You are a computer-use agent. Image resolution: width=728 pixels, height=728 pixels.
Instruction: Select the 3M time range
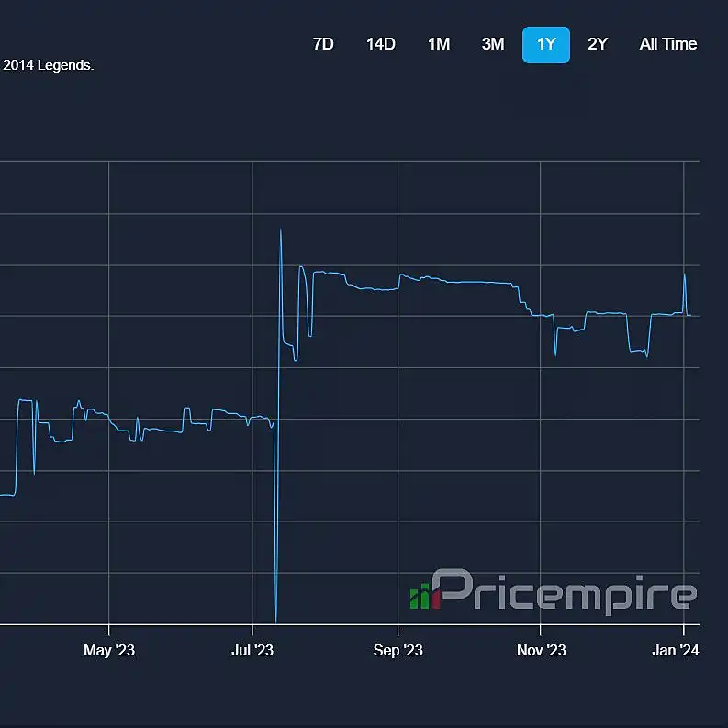pyautogui.click(x=493, y=45)
